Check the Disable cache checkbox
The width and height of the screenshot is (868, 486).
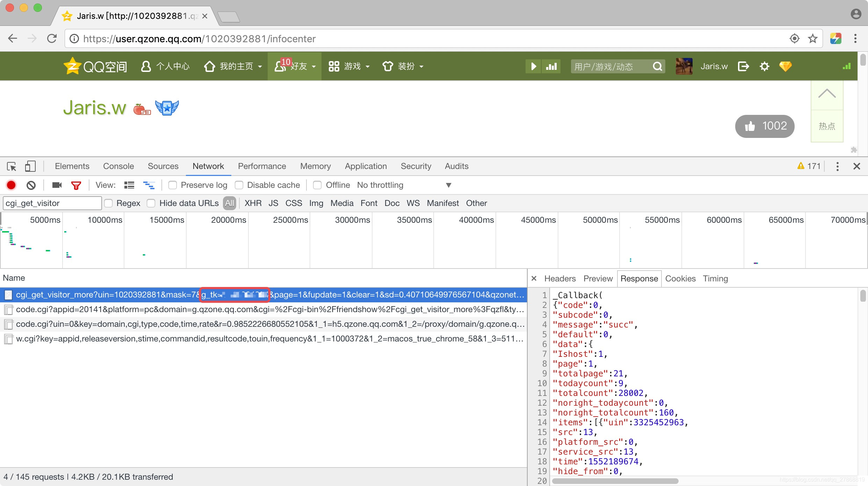(x=239, y=185)
